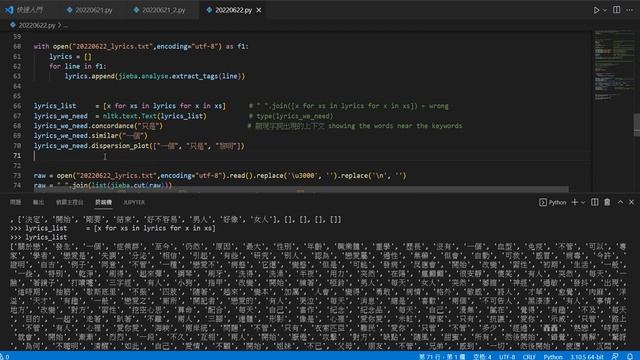Click line number 60 in the gutter
The width and height of the screenshot is (640, 360).
[x=17, y=46]
